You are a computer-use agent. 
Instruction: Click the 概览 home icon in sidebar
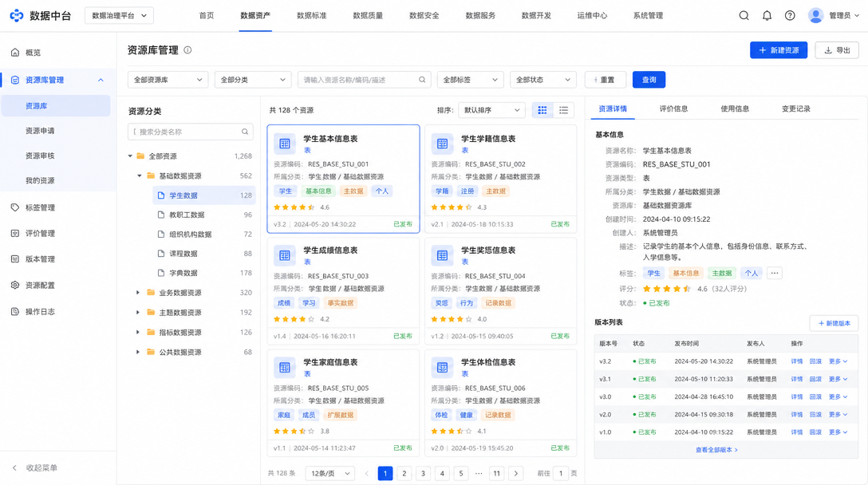coord(15,53)
